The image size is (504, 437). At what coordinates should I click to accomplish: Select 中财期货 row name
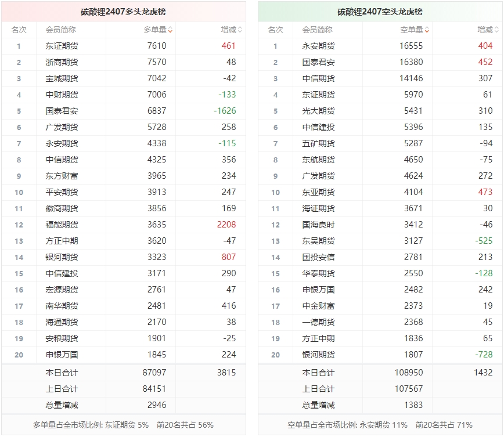pos(62,95)
